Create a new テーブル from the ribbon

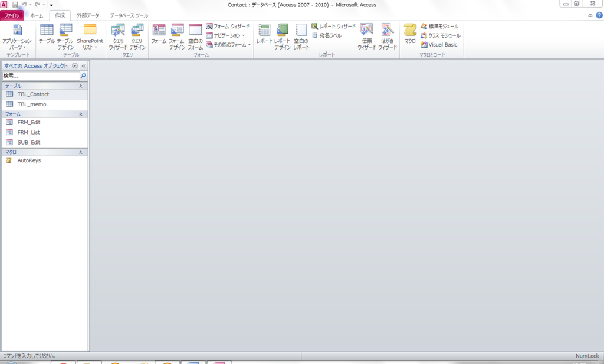[x=47, y=34]
